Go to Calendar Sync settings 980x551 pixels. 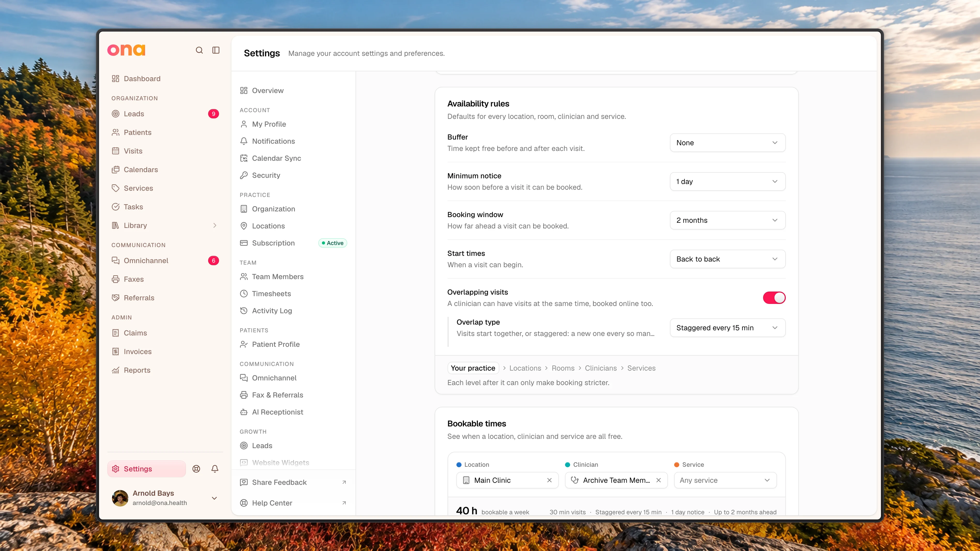(293, 158)
